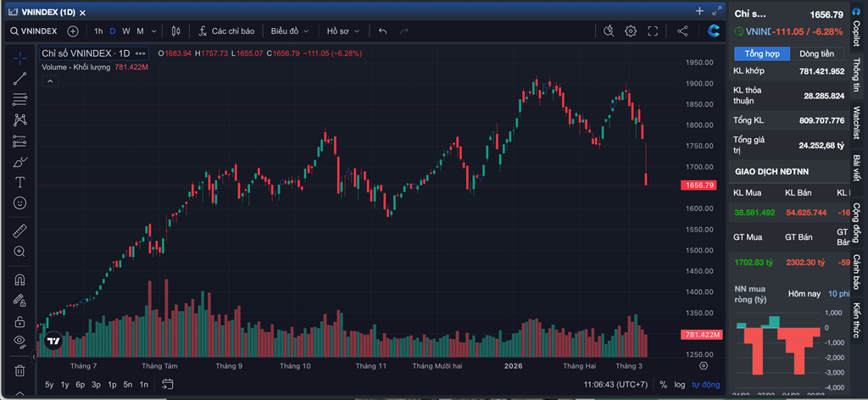Viewport: 868px width, 400px height.
Task: Select the trend line drawing tool
Action: coord(19,79)
